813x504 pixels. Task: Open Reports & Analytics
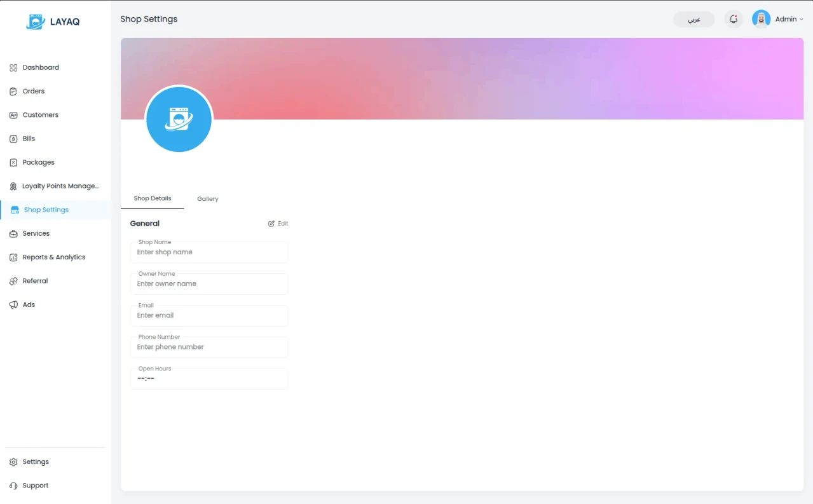click(x=55, y=257)
